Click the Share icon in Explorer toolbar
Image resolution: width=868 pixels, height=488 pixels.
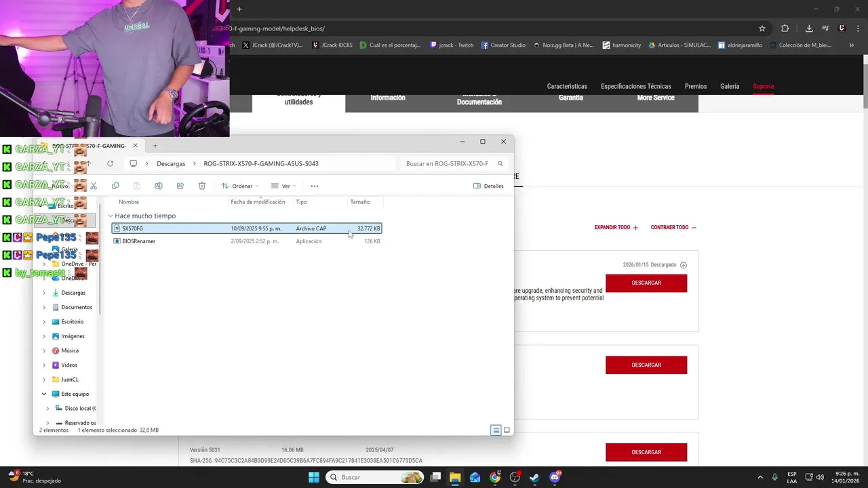(180, 186)
